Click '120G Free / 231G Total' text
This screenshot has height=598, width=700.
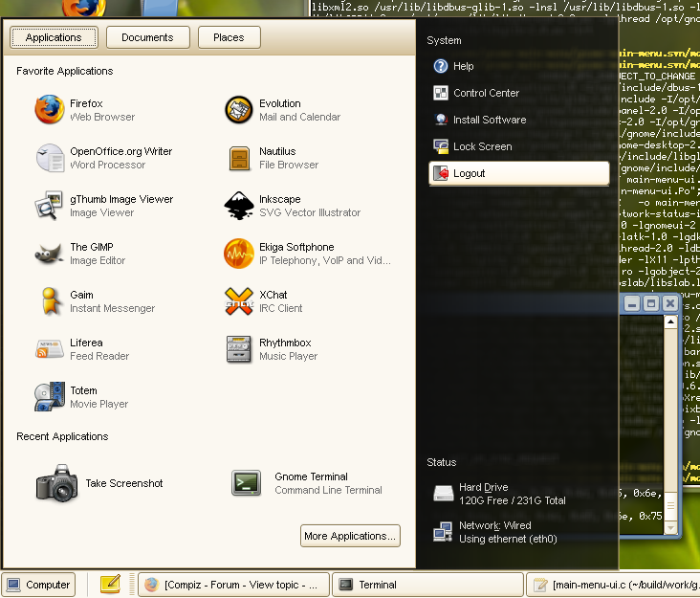(512, 500)
